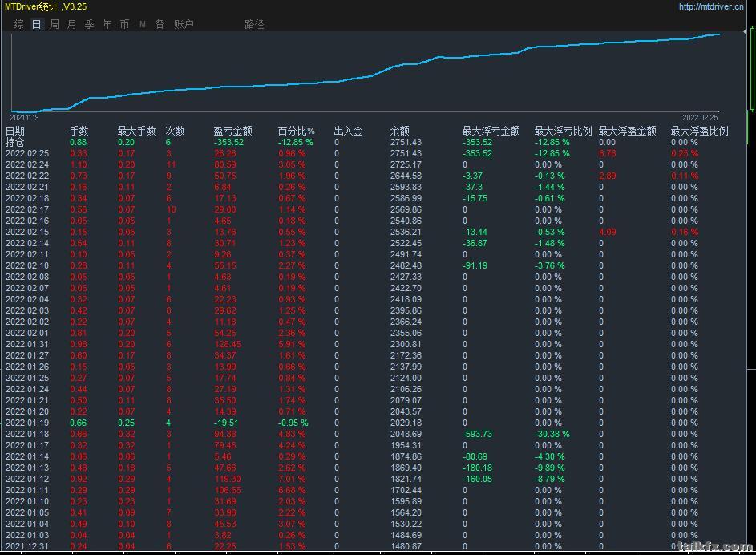This screenshot has height=555, width=756.
Task: Select the 2022.01.12 date cell
Action: [27, 479]
